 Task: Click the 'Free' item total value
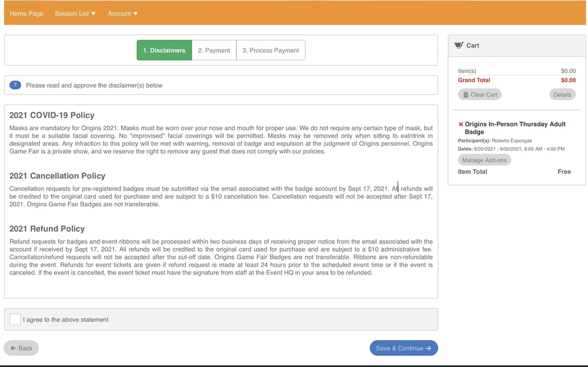[x=564, y=172]
